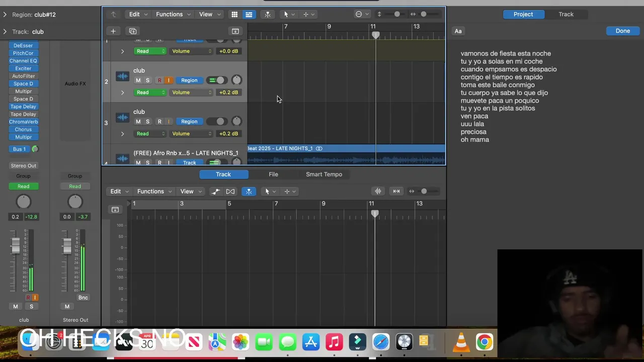Toggle input monitoring on track 2 club
Image resolution: width=644 pixels, height=362 pixels.
click(x=169, y=80)
